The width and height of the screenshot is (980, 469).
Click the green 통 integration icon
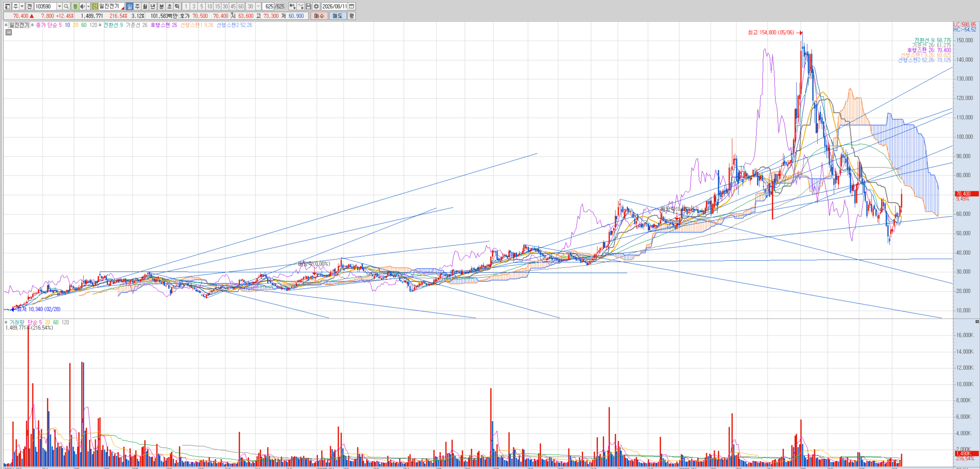point(75,6)
